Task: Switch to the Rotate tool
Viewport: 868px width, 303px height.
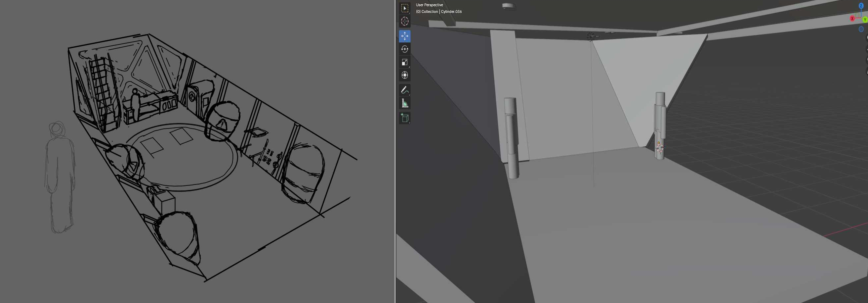Action: pyautogui.click(x=405, y=49)
